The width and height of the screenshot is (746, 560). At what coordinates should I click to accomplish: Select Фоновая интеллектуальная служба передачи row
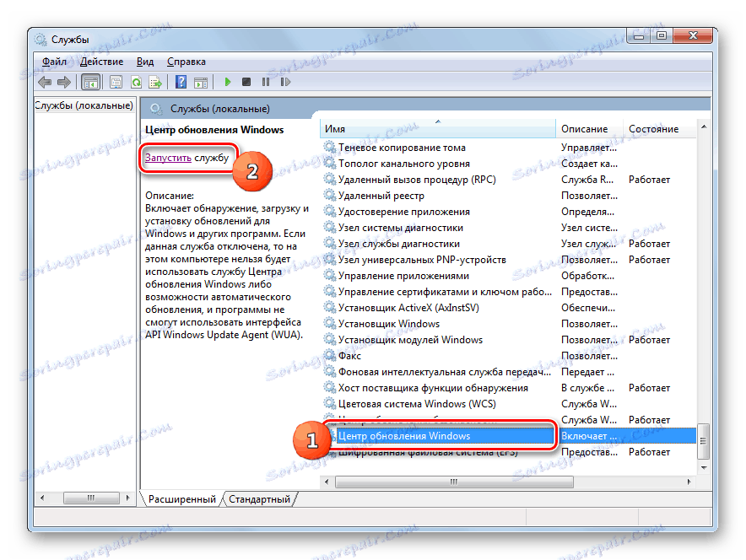(509, 372)
